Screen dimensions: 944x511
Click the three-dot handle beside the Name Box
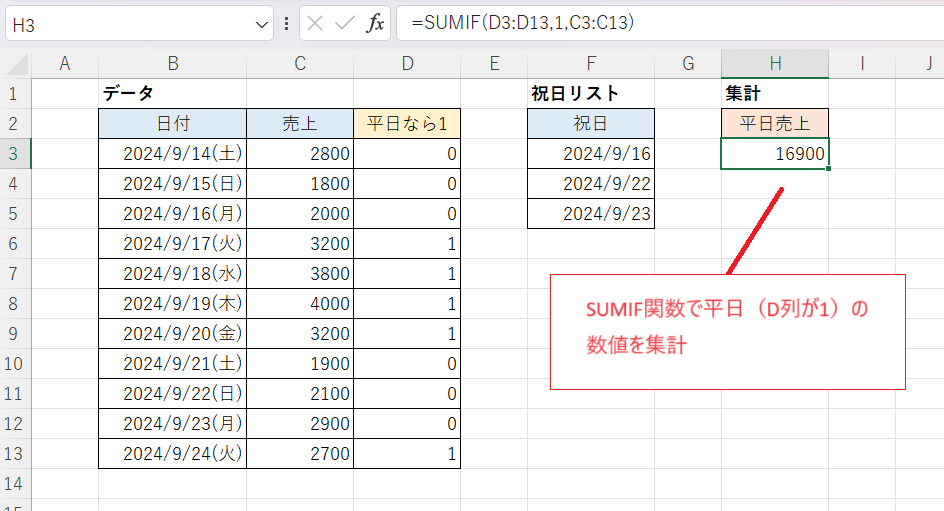pyautogui.click(x=287, y=23)
